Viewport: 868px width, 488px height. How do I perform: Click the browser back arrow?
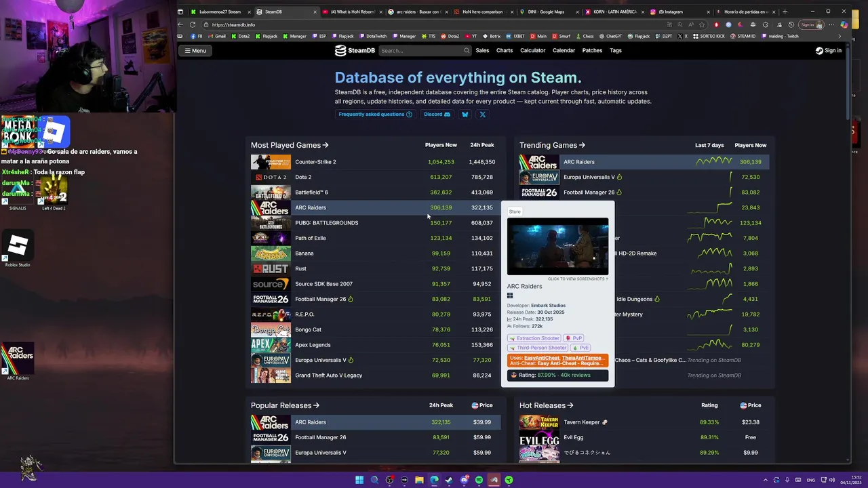point(180,24)
